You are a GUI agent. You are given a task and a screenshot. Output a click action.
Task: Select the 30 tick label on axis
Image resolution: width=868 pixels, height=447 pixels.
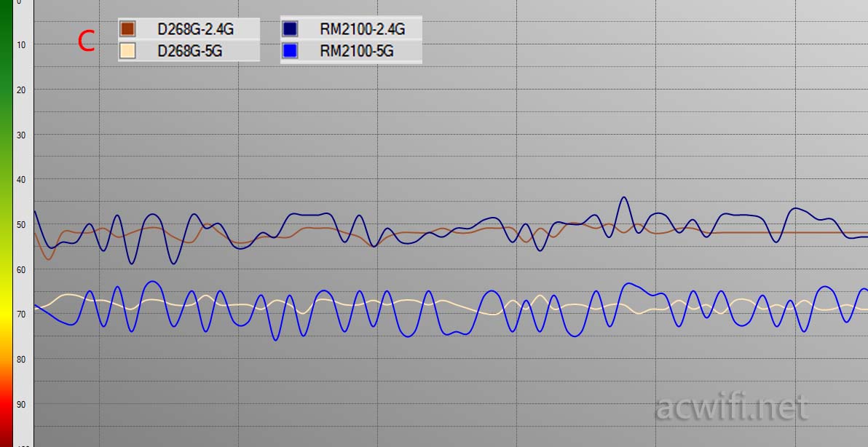(x=20, y=135)
